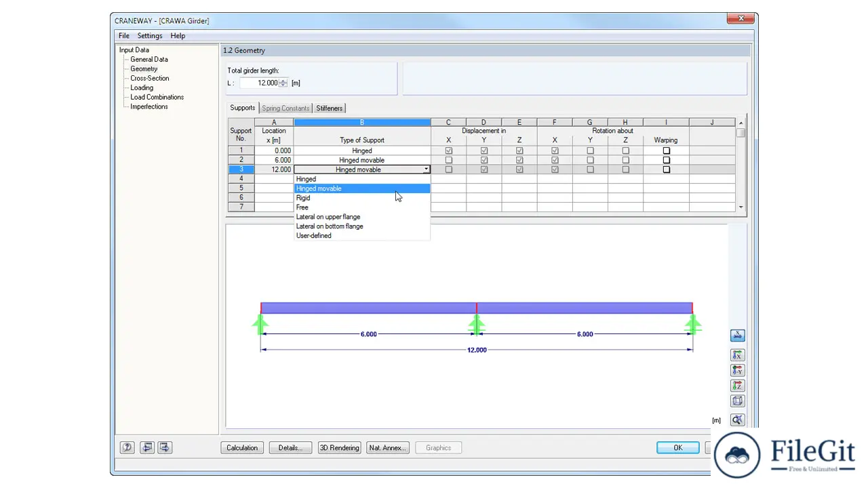Toggle Warping checkbox for support 2
This screenshot has width=868, height=488.
666,160
